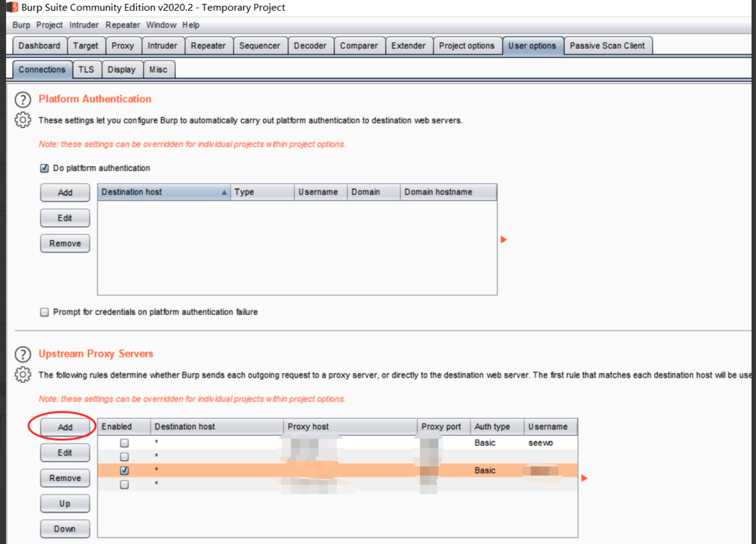Enable the first proxy rule with username seewo

point(124,443)
